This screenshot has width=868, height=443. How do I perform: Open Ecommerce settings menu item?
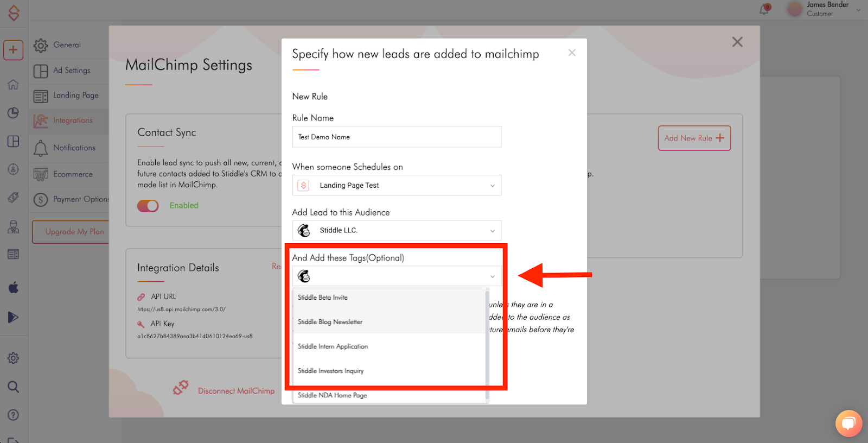pos(69,174)
